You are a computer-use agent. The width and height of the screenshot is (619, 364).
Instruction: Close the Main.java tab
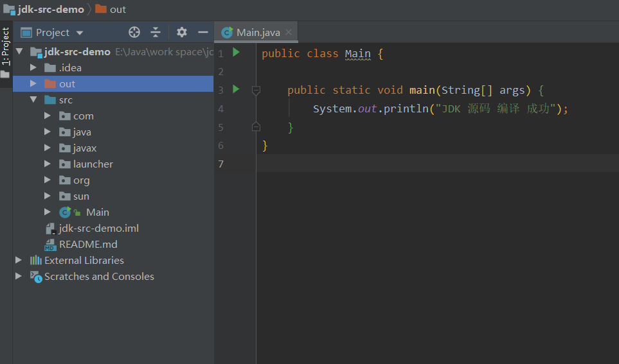289,32
